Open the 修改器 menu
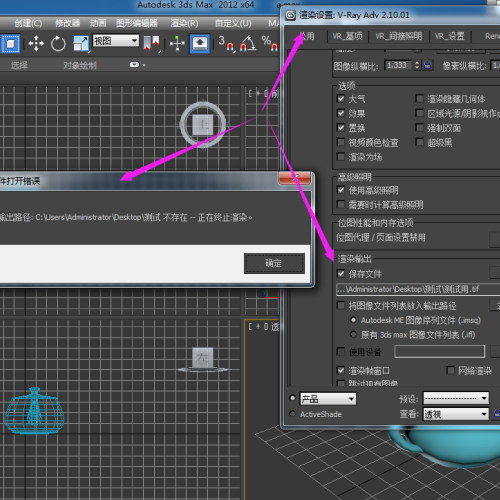This screenshot has height=500, width=500. (x=67, y=23)
